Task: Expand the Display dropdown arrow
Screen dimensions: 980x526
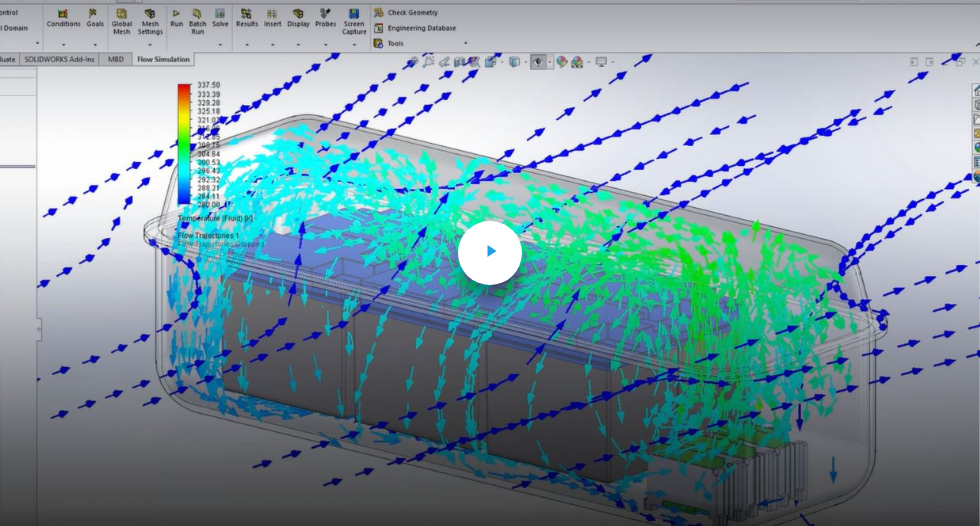Action: coord(299,43)
